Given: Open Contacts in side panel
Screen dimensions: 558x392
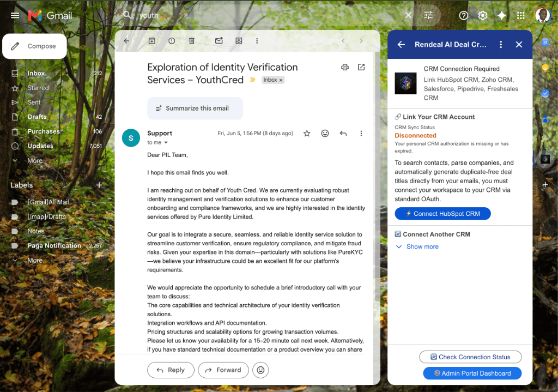Looking at the screenshot, I should point(545,119).
